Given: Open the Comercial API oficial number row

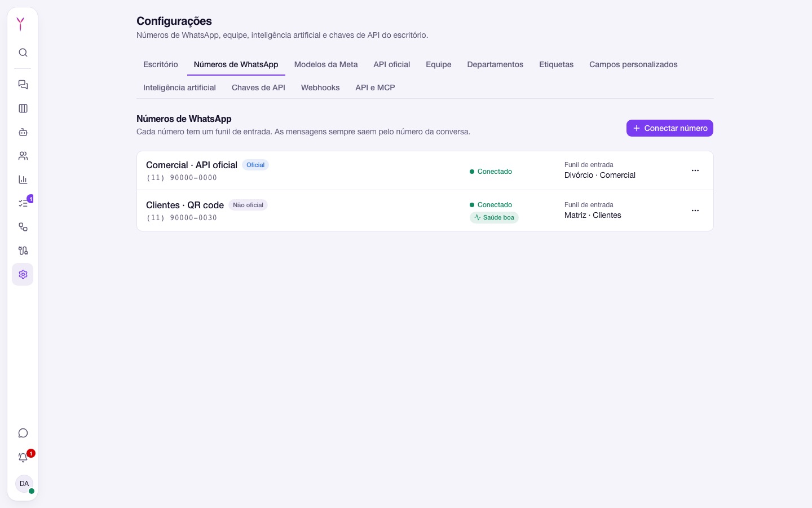Looking at the screenshot, I should coord(425,170).
